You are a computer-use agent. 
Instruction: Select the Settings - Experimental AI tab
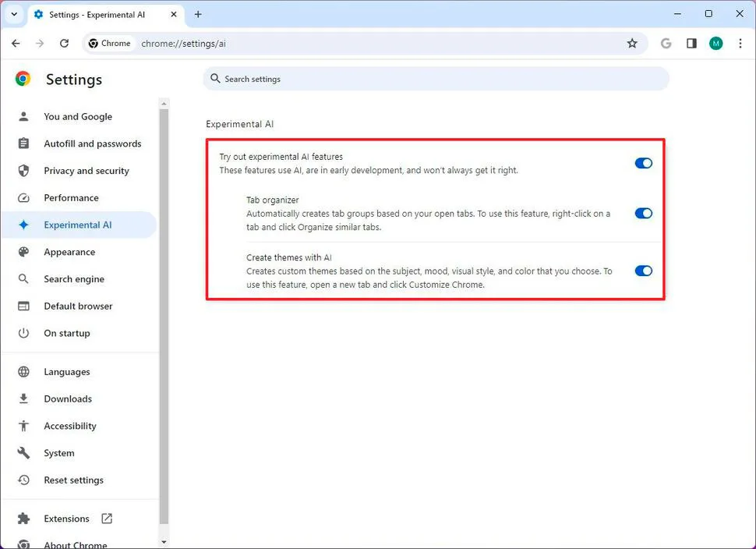tap(105, 15)
